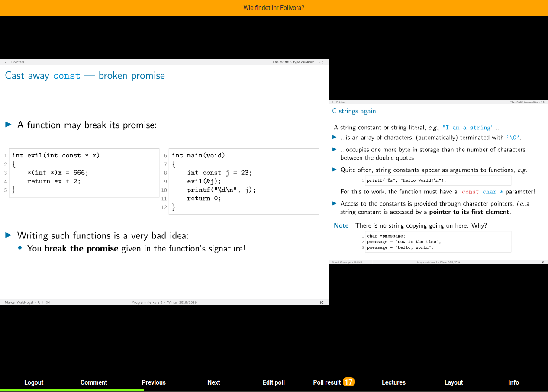
Task: Click the orange 17 poll count badge
Action: (348, 382)
